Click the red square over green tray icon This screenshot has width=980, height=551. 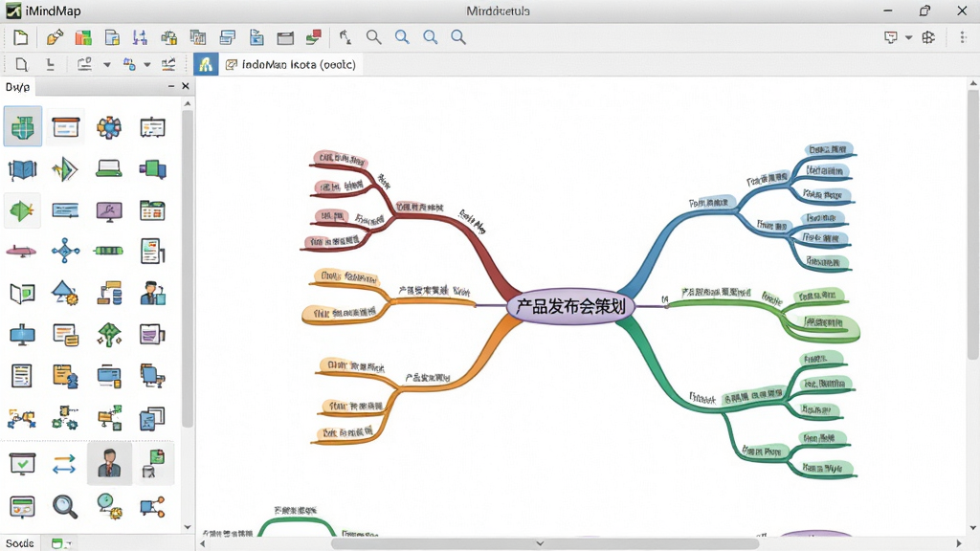[x=314, y=37]
